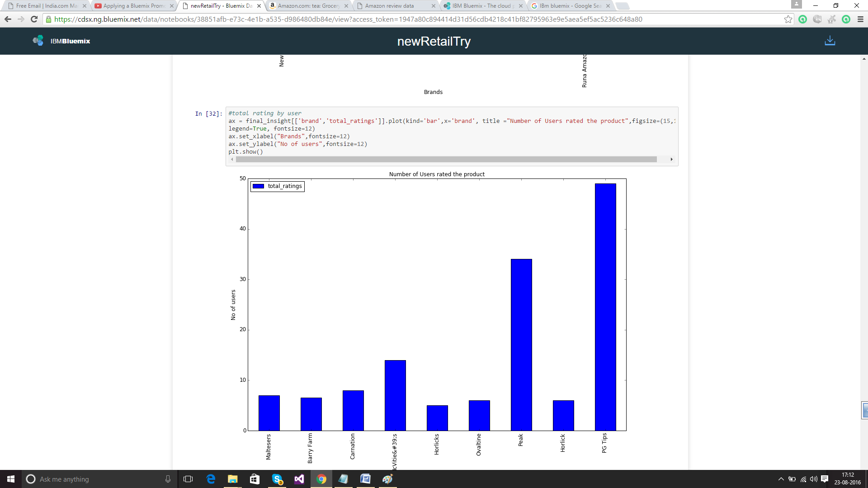Reload the page with refresh icon

click(x=34, y=19)
